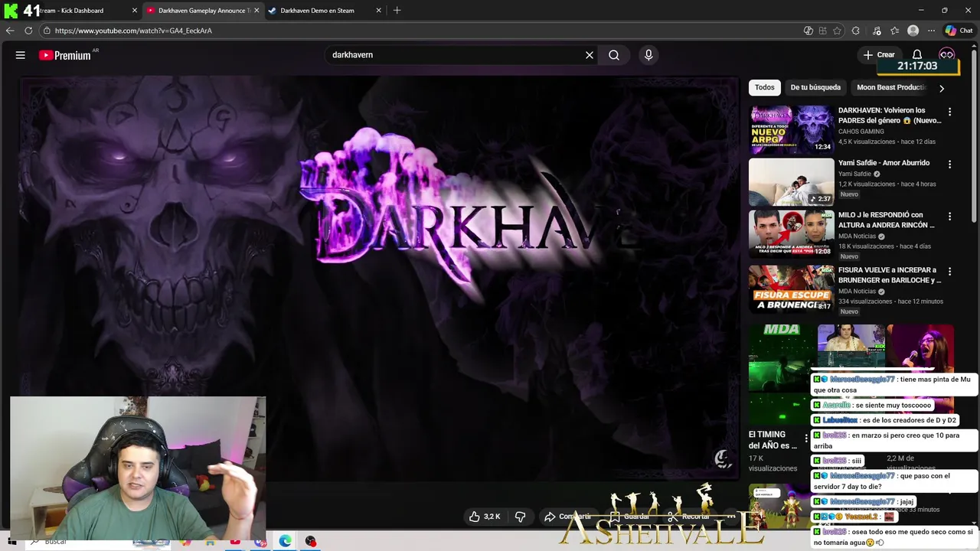Open the MILO J thumbnail 12:08

click(x=792, y=233)
